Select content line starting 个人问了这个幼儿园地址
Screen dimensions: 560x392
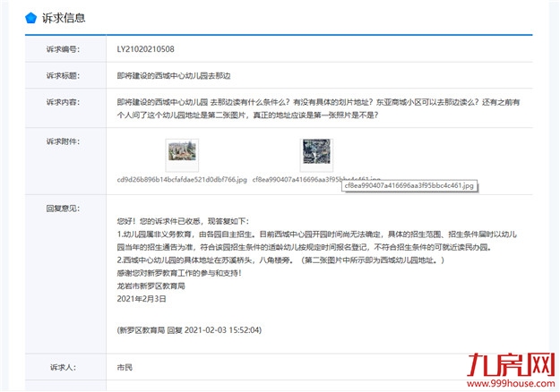(247, 115)
